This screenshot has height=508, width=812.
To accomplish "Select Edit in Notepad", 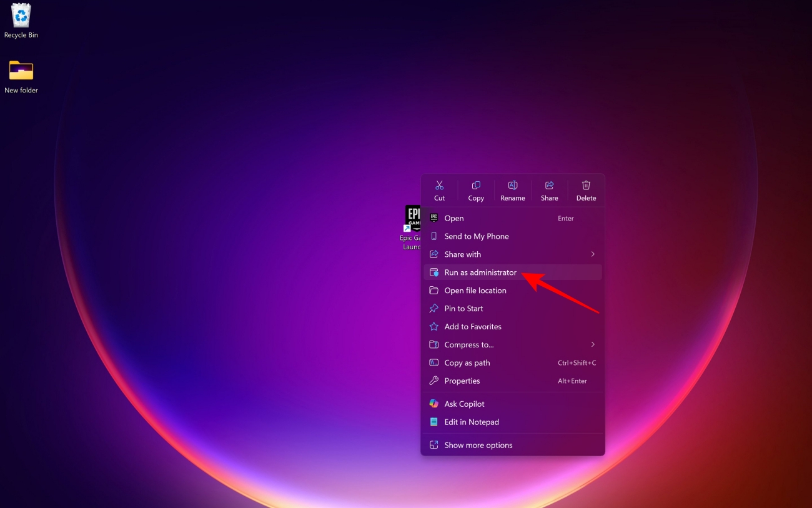I will point(513,422).
